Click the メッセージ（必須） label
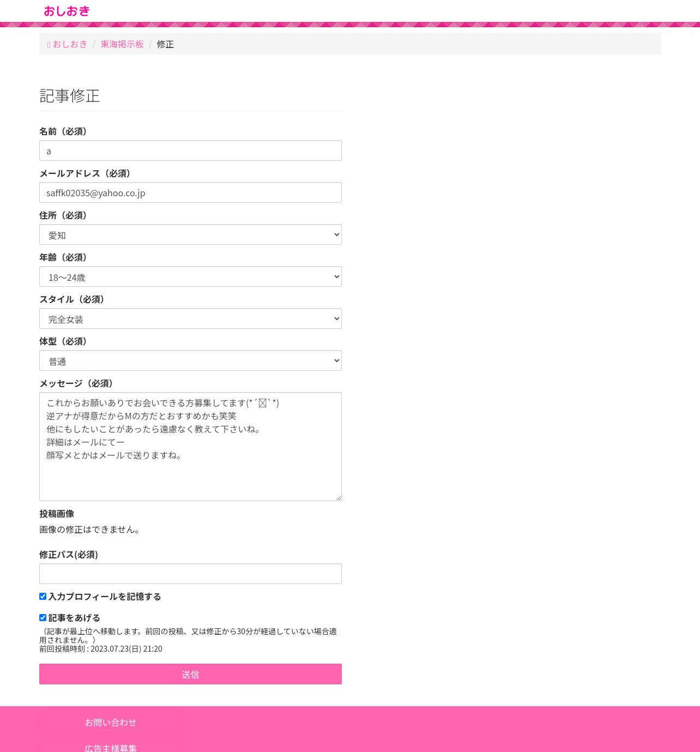Viewport: 700px width, 752px height. (79, 383)
